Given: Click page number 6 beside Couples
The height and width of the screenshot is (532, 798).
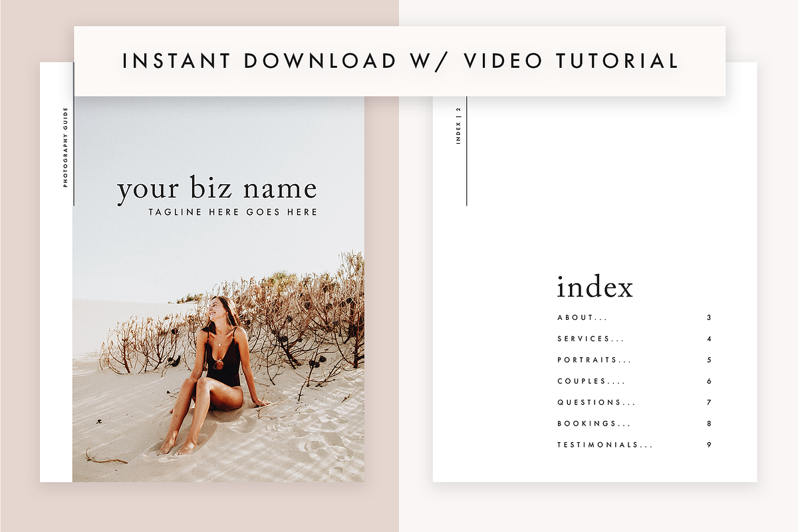Looking at the screenshot, I should [x=710, y=382].
